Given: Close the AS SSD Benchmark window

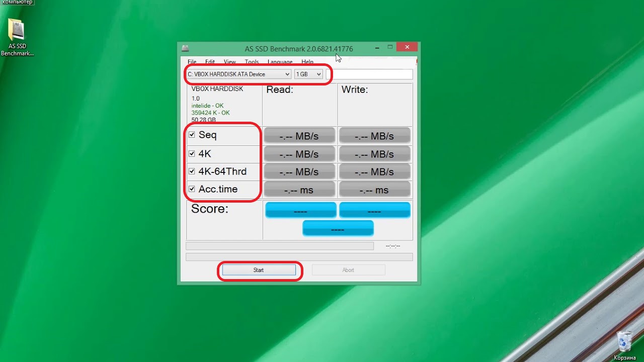Looking at the screenshot, I should 407,47.
